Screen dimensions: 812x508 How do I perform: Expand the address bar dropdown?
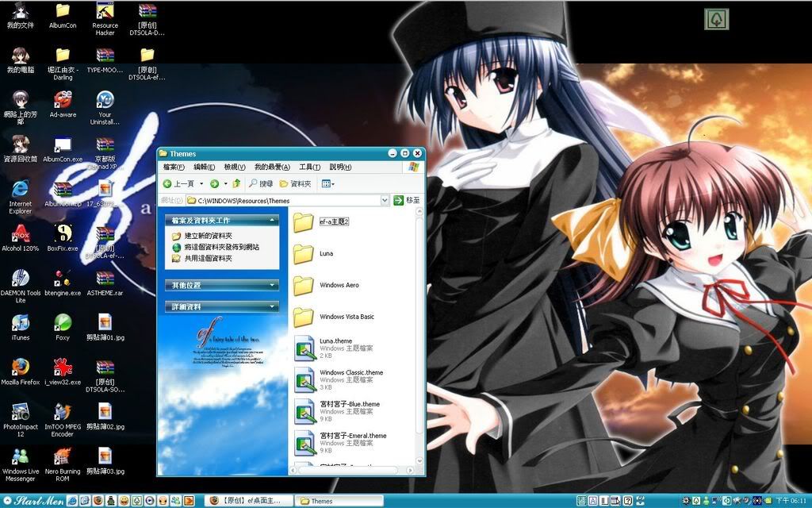385,200
